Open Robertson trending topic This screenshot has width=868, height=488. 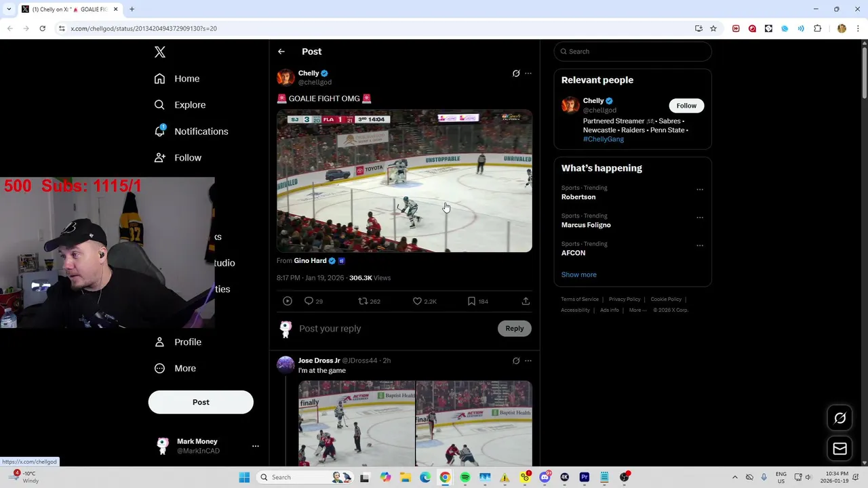[x=578, y=197]
